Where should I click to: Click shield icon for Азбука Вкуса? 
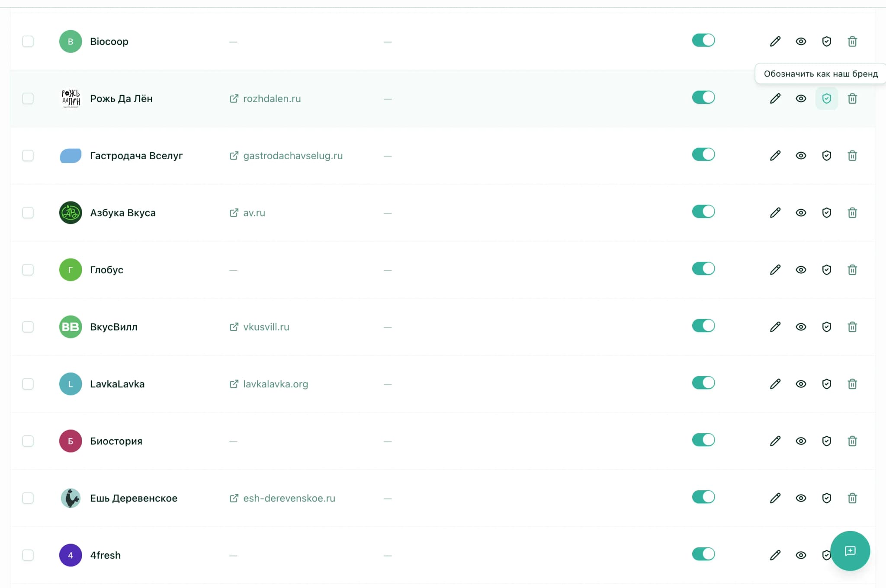pos(826,213)
